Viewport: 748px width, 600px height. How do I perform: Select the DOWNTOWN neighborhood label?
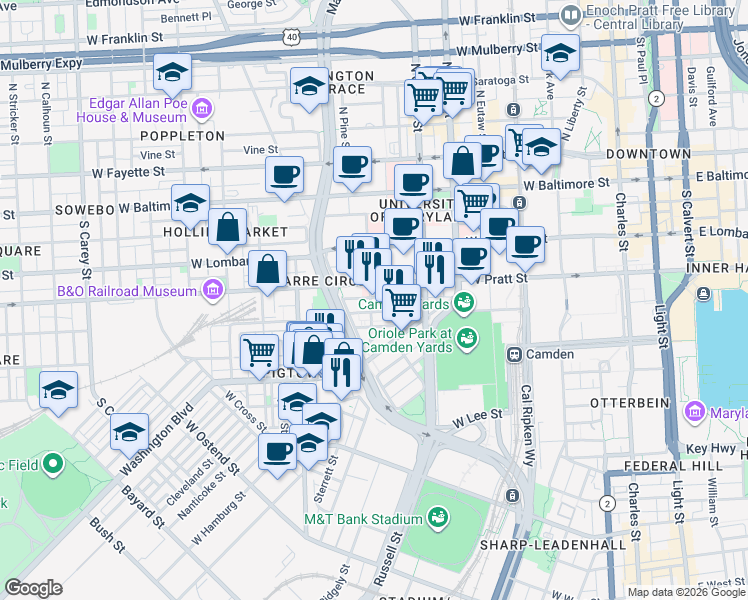click(x=648, y=154)
